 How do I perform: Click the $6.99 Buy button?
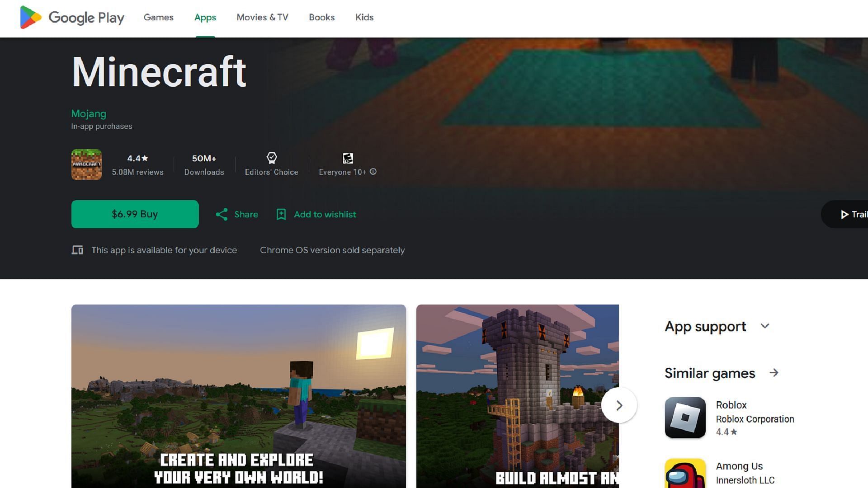point(135,214)
